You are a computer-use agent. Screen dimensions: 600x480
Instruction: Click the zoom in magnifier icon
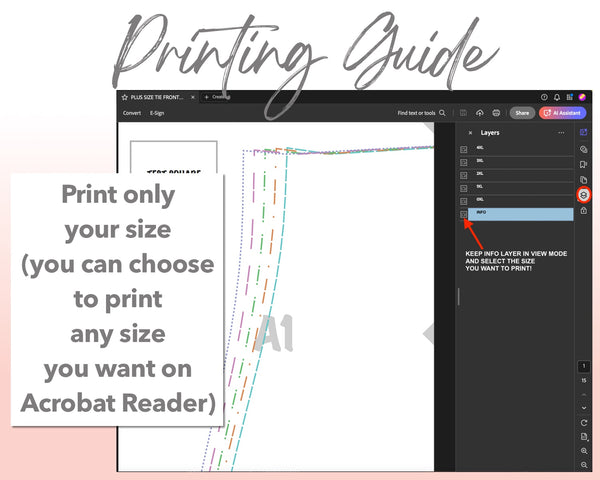coord(584,451)
